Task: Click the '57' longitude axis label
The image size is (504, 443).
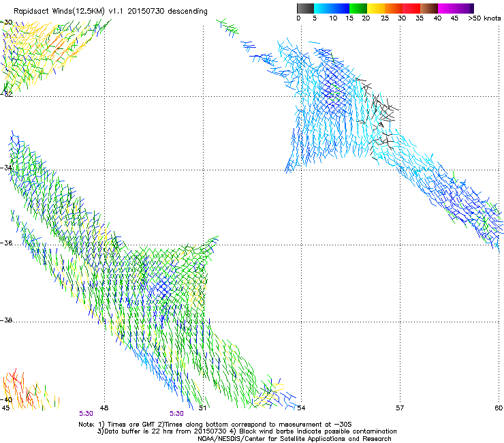Action: click(x=400, y=408)
